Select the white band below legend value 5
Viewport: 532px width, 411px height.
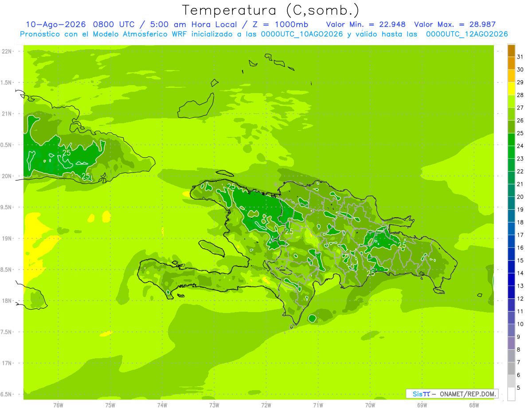(x=511, y=394)
